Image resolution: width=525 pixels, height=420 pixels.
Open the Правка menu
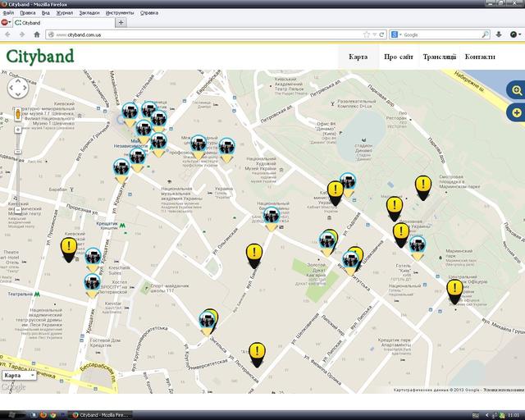pos(27,13)
